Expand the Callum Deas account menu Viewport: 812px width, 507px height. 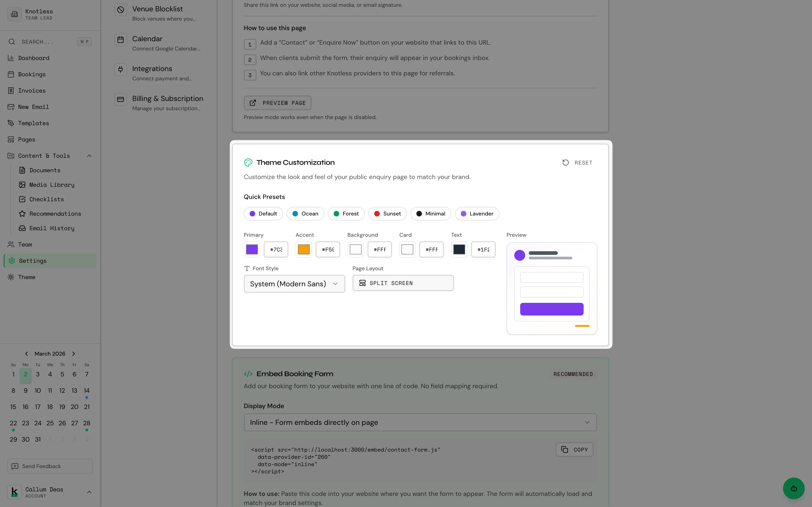point(89,492)
